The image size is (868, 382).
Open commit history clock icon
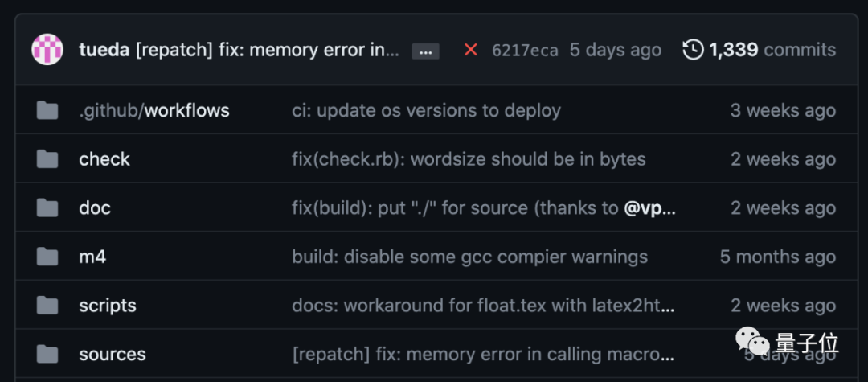point(693,50)
